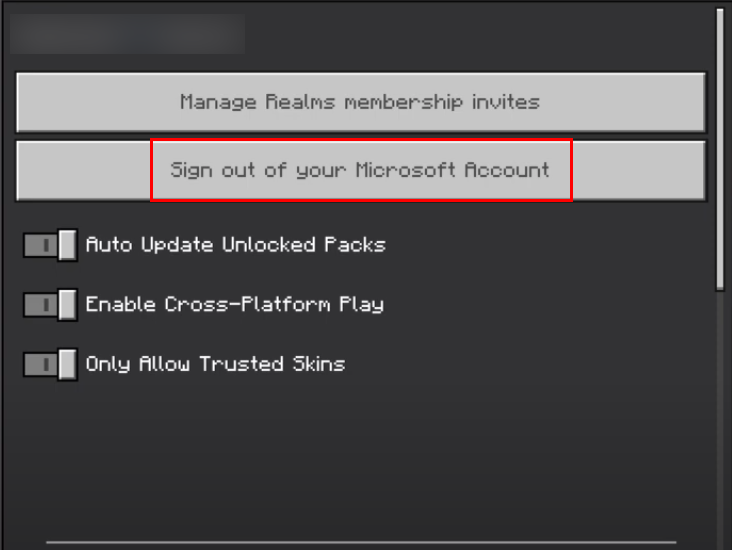This screenshot has height=550, width=732.
Task: Sign out of your Microsoft Account
Action: tap(360, 170)
